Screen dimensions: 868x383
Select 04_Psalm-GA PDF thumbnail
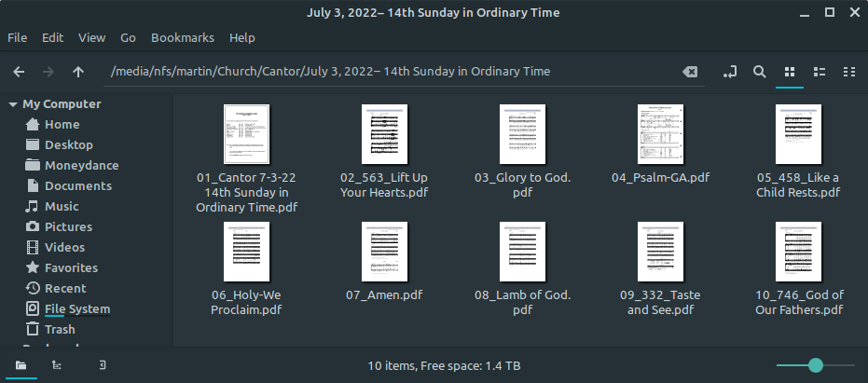click(660, 133)
